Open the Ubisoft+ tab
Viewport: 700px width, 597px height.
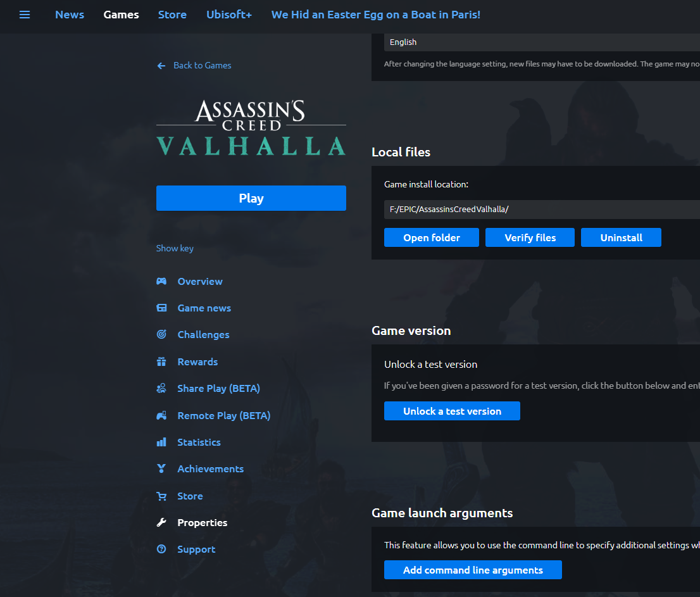tap(228, 15)
